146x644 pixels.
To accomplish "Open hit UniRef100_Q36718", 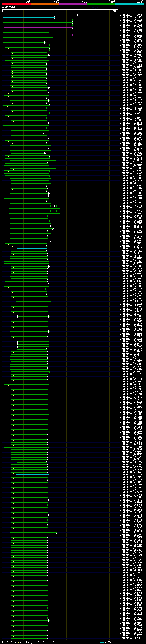I will point(131,183).
